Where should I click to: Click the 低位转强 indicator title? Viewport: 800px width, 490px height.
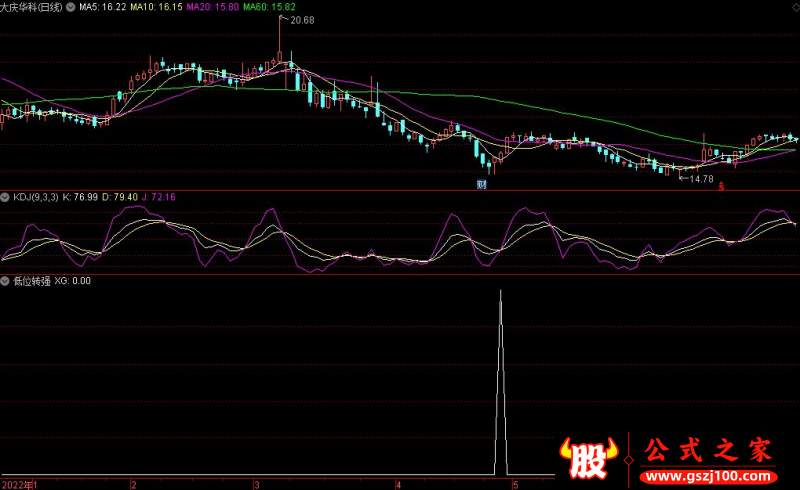(31, 281)
